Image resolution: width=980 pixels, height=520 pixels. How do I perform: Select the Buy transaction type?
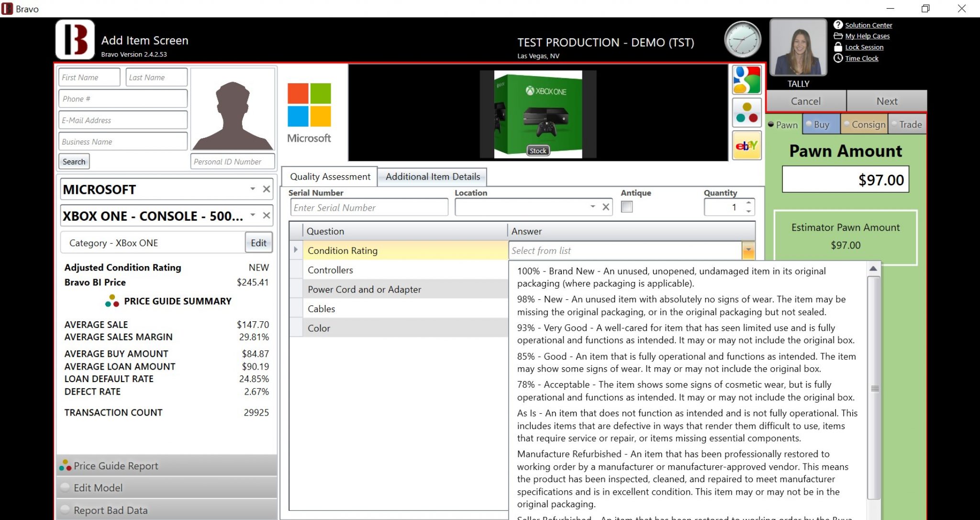coord(821,124)
